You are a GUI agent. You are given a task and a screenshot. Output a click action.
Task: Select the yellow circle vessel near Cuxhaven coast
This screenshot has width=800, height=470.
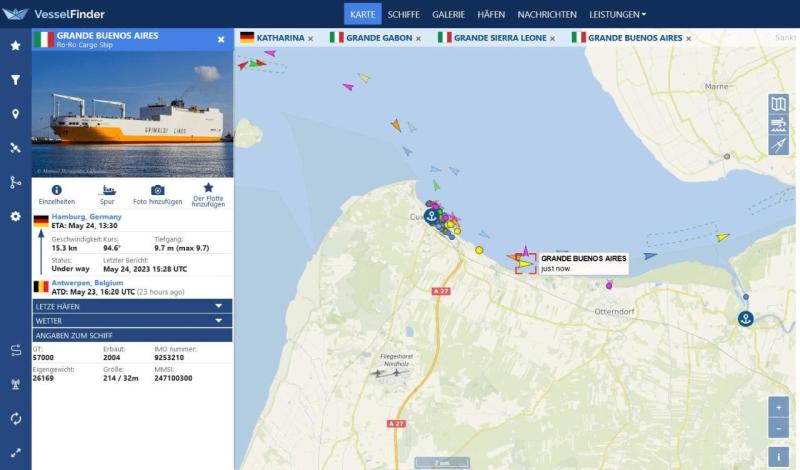tap(479, 250)
